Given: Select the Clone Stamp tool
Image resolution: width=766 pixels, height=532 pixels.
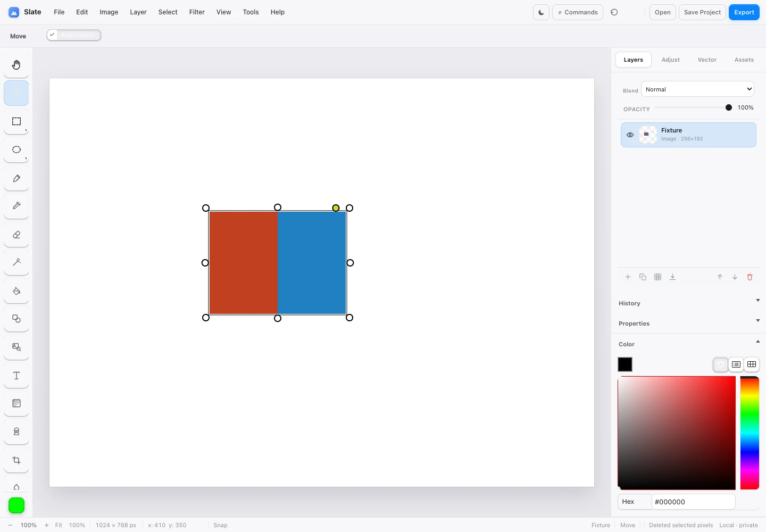Looking at the screenshot, I should coord(16,431).
